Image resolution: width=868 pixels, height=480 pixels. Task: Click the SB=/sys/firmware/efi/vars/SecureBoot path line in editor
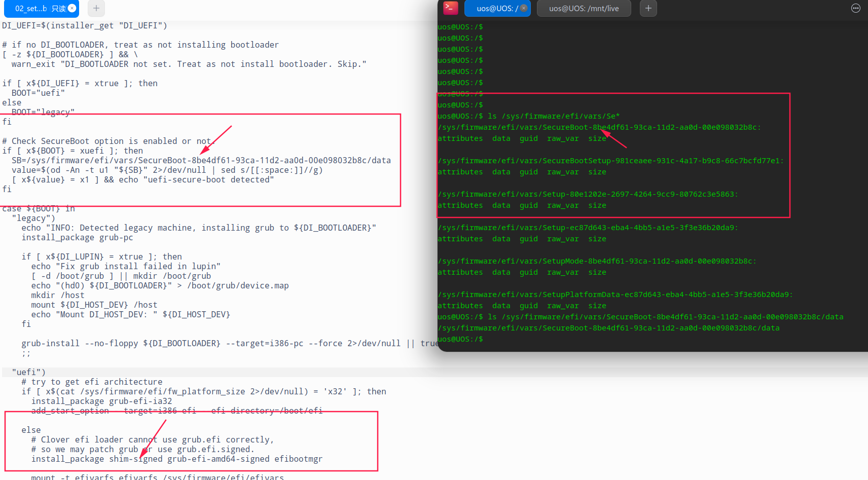coord(201,160)
